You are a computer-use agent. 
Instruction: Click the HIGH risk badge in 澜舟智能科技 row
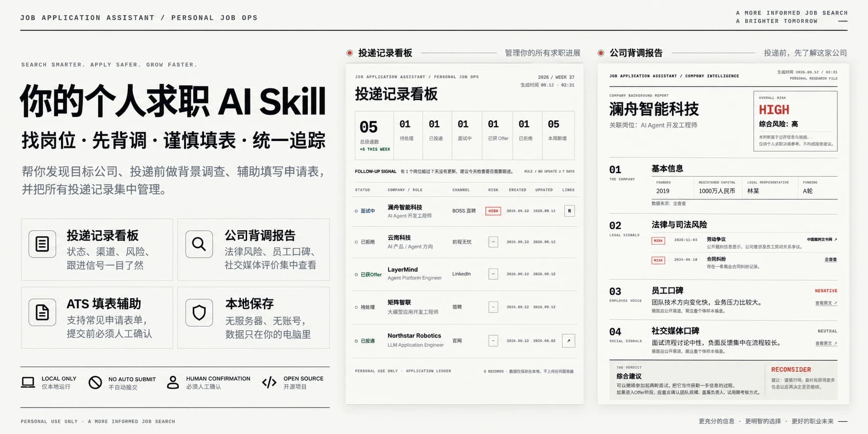pos(493,211)
